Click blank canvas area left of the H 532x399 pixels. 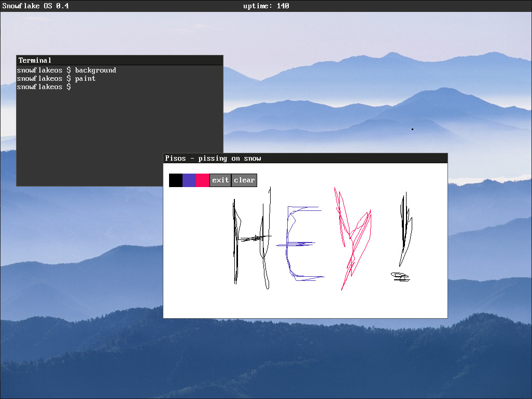(197, 244)
